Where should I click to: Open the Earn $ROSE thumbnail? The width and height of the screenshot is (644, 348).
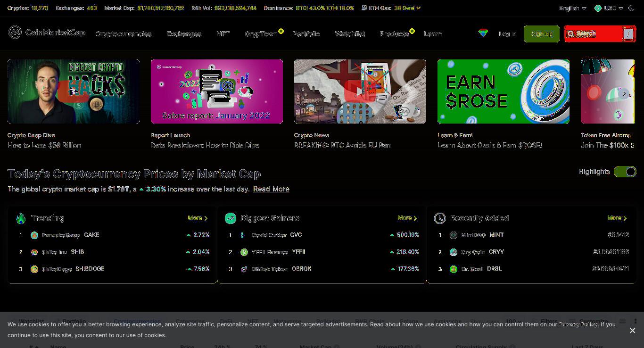pos(504,91)
